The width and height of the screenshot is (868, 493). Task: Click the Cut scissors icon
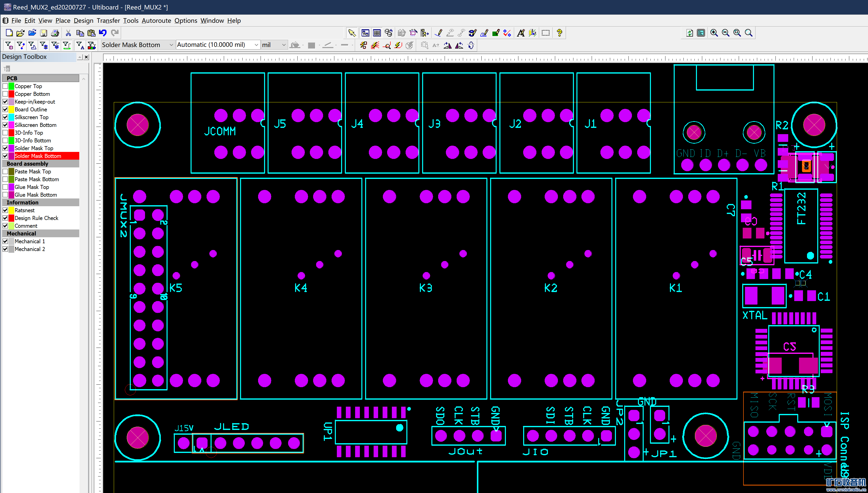click(68, 33)
